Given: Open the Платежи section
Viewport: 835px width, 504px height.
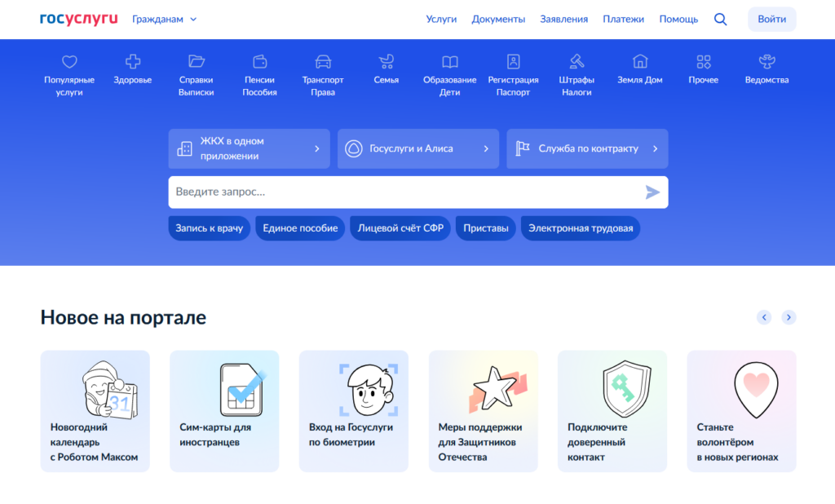Looking at the screenshot, I should click(623, 20).
